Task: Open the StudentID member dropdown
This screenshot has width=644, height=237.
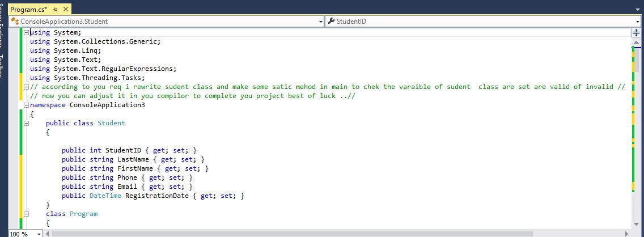Action: (x=638, y=22)
